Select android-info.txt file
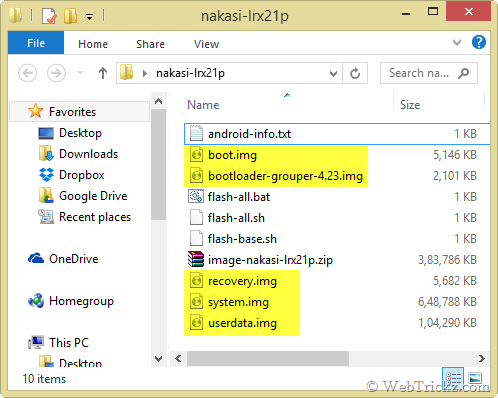Screen dimensions: 498x398 [337, 134]
